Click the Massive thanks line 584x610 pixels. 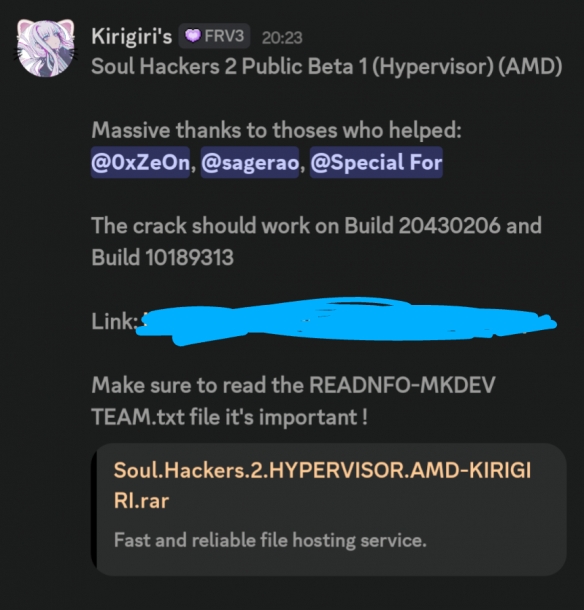click(x=276, y=130)
